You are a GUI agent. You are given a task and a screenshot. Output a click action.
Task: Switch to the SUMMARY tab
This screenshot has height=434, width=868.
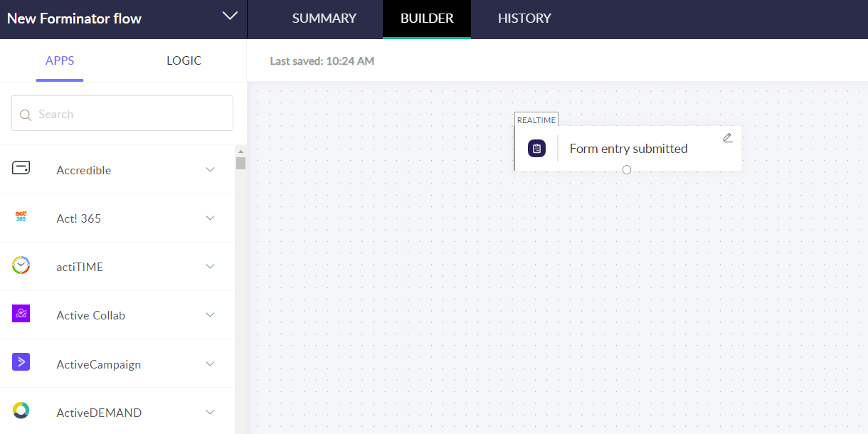[324, 18]
